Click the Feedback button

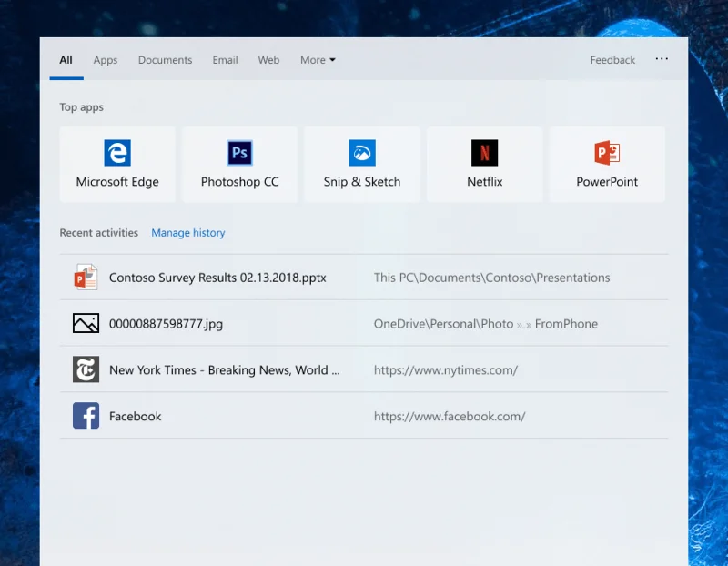pos(612,59)
